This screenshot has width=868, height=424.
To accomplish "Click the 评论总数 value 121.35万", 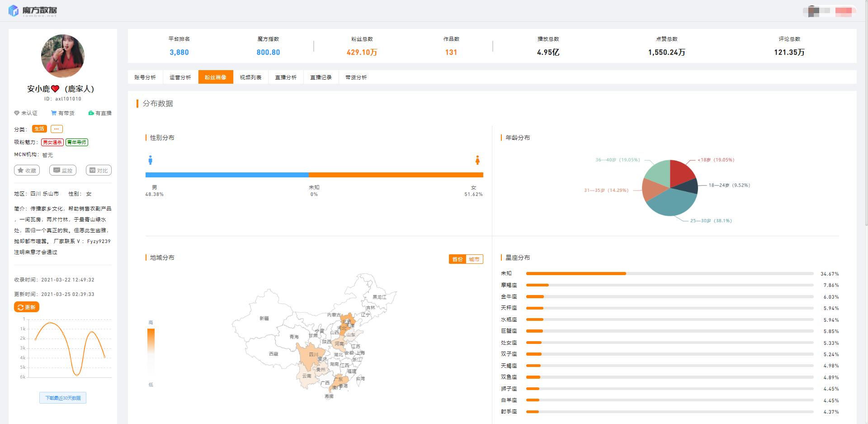I will click(x=789, y=52).
